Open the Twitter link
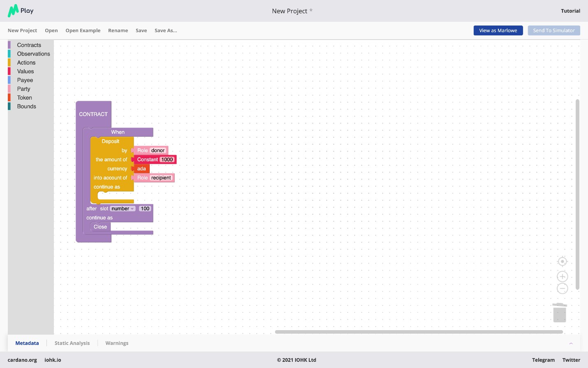Viewport: 588px width, 368px height. 571,360
